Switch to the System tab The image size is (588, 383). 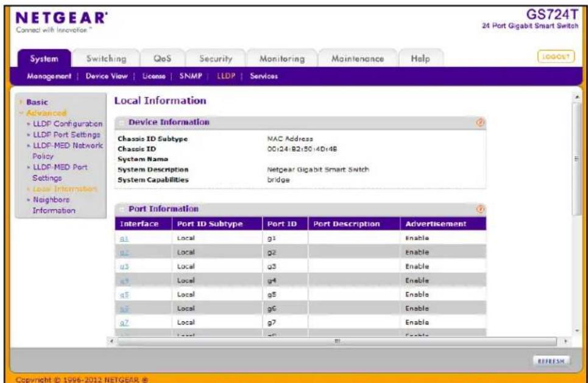(x=44, y=59)
